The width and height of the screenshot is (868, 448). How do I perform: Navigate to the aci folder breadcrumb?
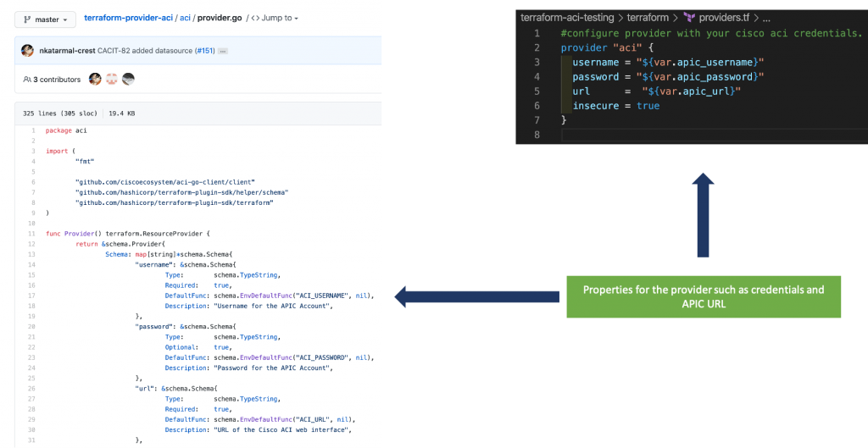pyautogui.click(x=185, y=18)
